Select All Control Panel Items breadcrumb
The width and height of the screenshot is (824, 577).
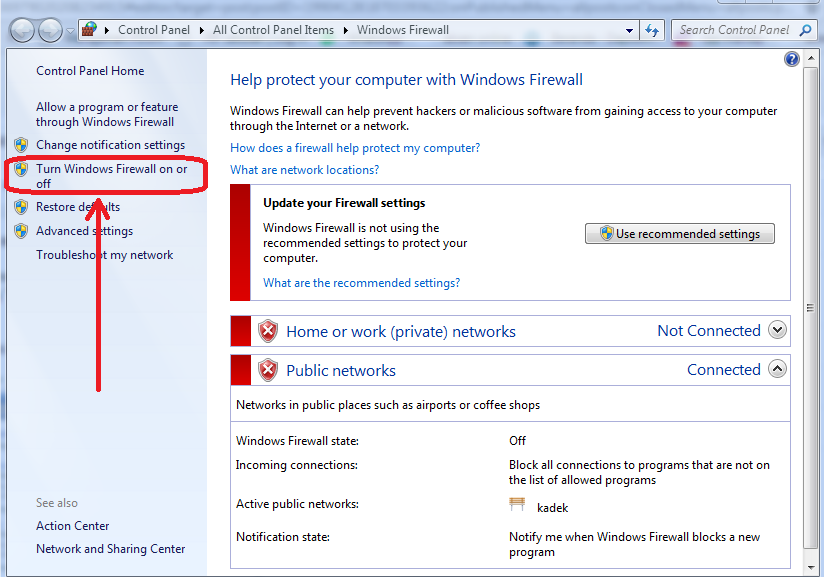pos(273,30)
